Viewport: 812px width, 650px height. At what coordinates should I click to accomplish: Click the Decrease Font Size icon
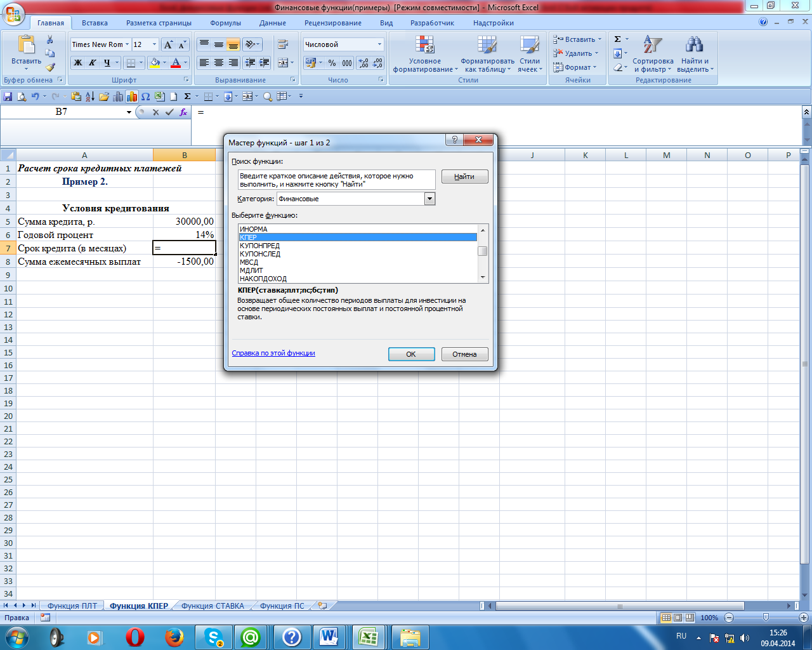click(x=182, y=44)
